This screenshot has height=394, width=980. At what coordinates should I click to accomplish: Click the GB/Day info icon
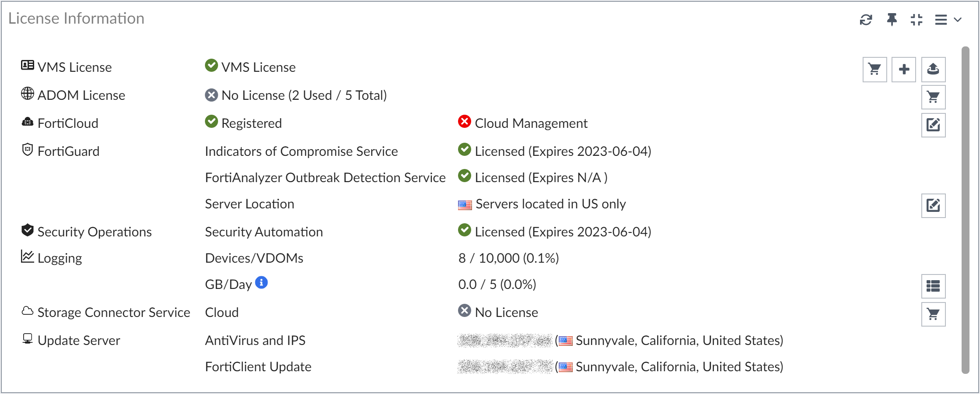[x=261, y=283]
